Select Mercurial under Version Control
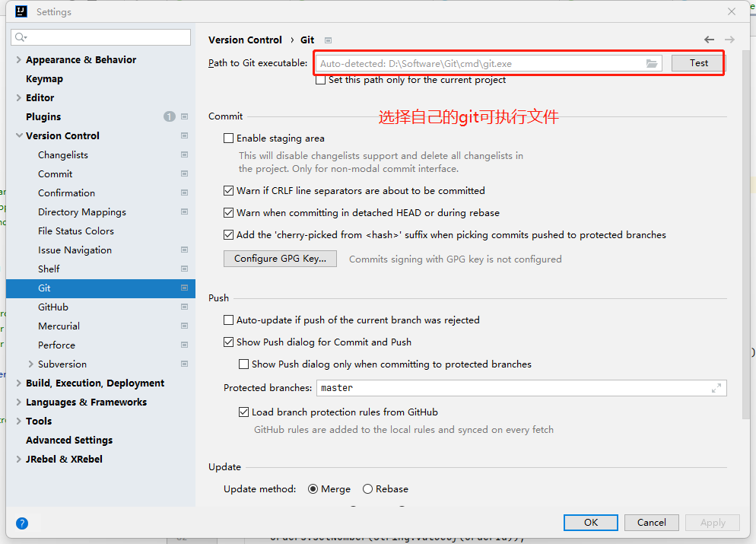Image resolution: width=756 pixels, height=544 pixels. click(59, 326)
